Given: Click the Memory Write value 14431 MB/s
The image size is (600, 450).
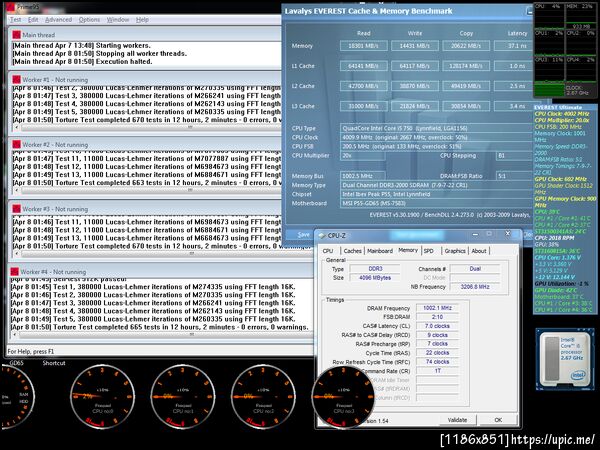Looking at the screenshot, I should (415, 46).
